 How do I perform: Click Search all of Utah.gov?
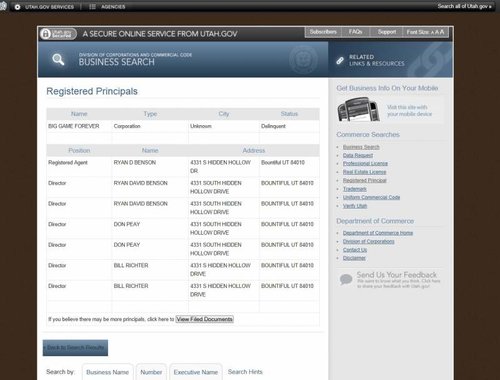(464, 6)
